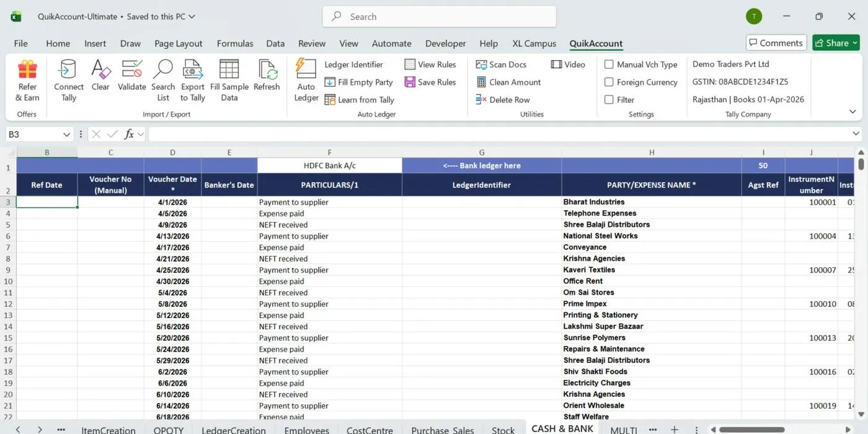
Task: Click Delete Row
Action: [503, 100]
